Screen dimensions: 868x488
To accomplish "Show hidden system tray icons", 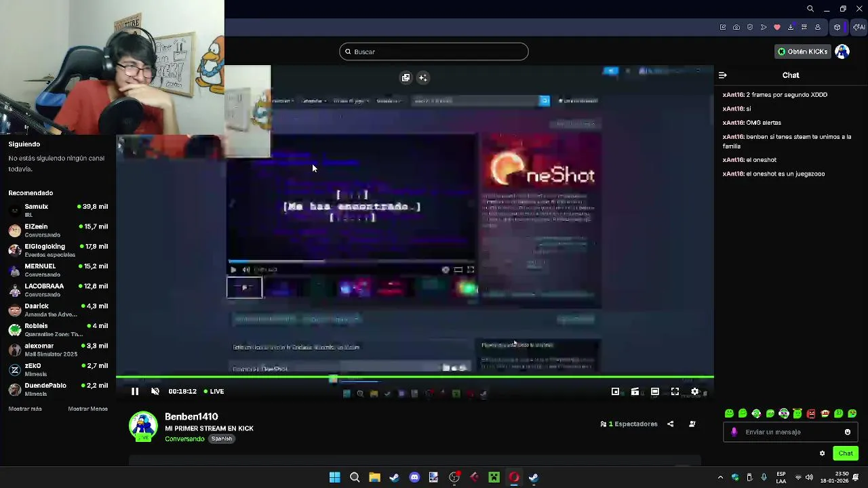I will pos(720,477).
